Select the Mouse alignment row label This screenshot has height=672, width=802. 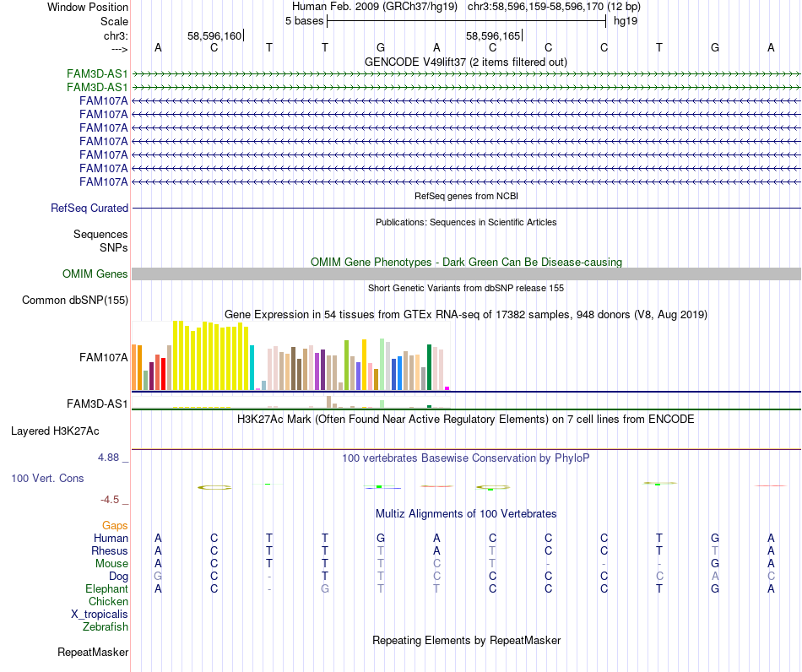pos(111,564)
